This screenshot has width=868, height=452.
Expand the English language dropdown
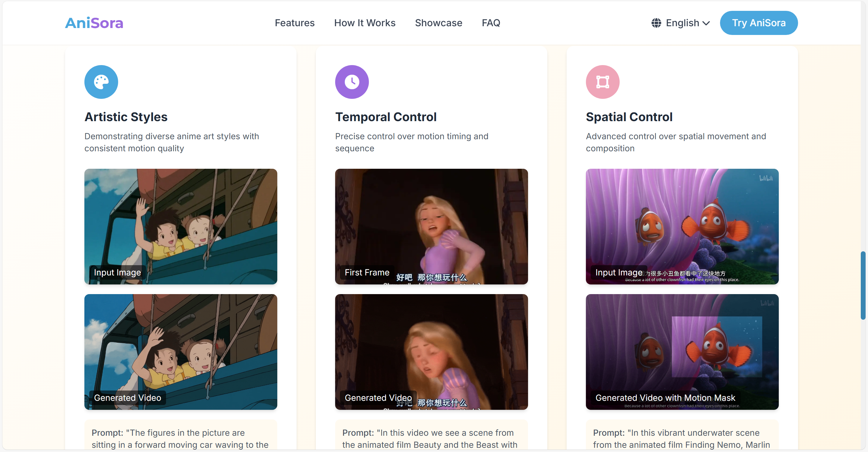(x=682, y=23)
